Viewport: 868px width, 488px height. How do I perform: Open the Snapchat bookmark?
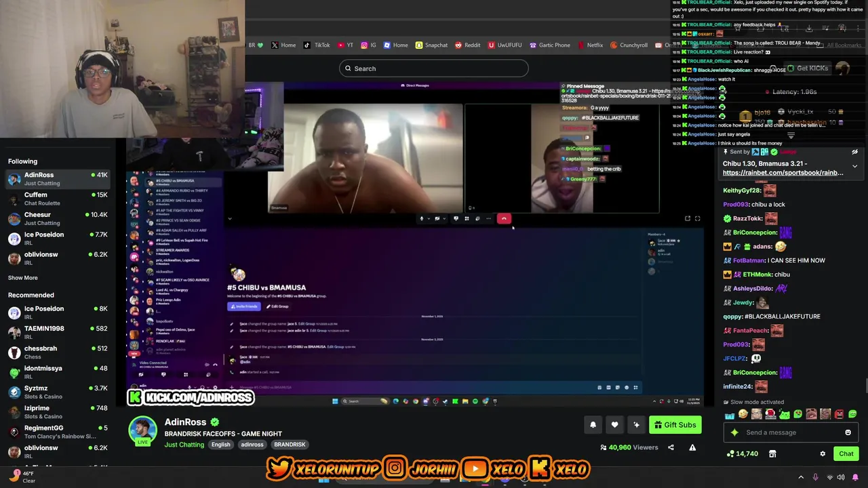click(x=431, y=45)
